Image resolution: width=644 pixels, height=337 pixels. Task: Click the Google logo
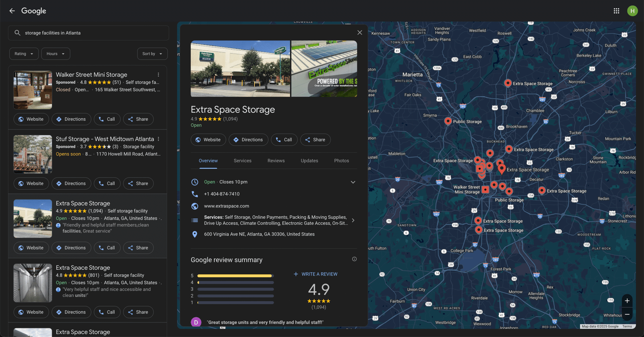coord(34,11)
